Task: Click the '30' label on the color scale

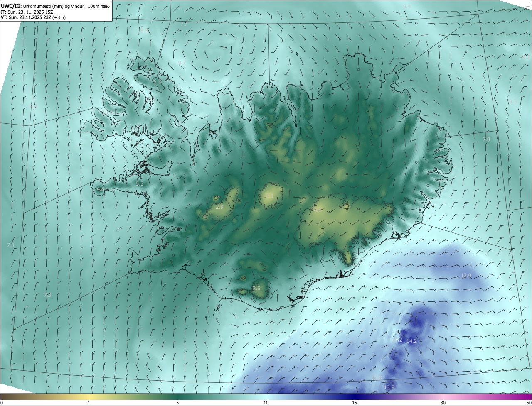Action: [x=443, y=403]
